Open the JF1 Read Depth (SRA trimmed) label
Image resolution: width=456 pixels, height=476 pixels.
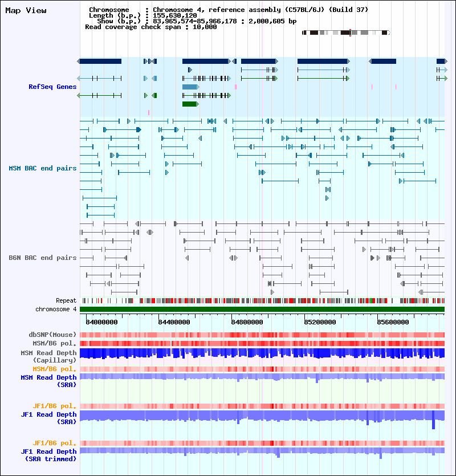[48, 455]
